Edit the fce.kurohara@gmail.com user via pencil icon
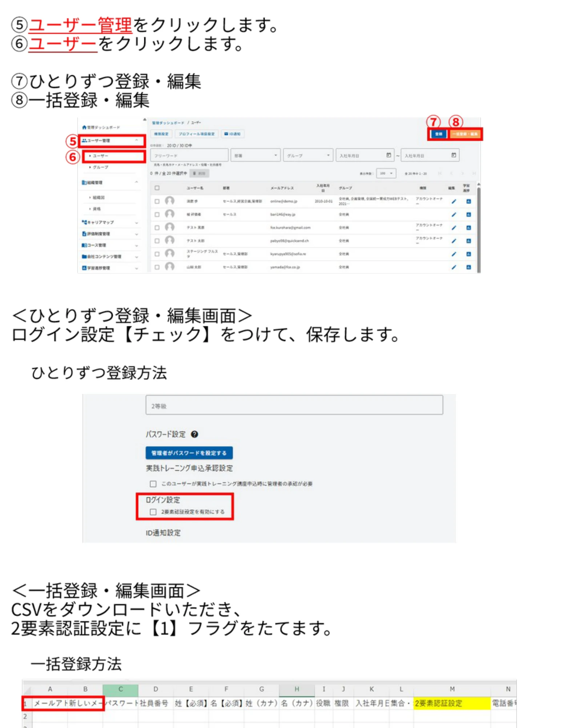This screenshot has height=728, width=571. [454, 227]
